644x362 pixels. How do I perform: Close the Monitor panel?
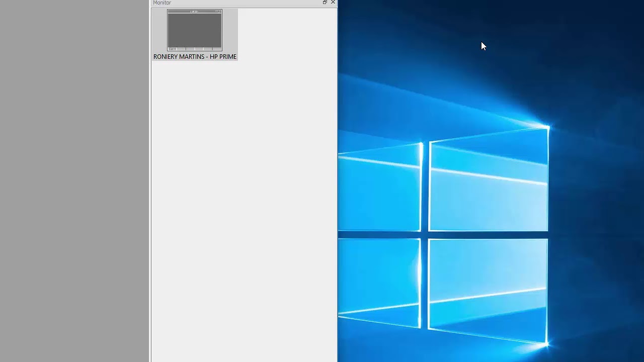click(333, 3)
